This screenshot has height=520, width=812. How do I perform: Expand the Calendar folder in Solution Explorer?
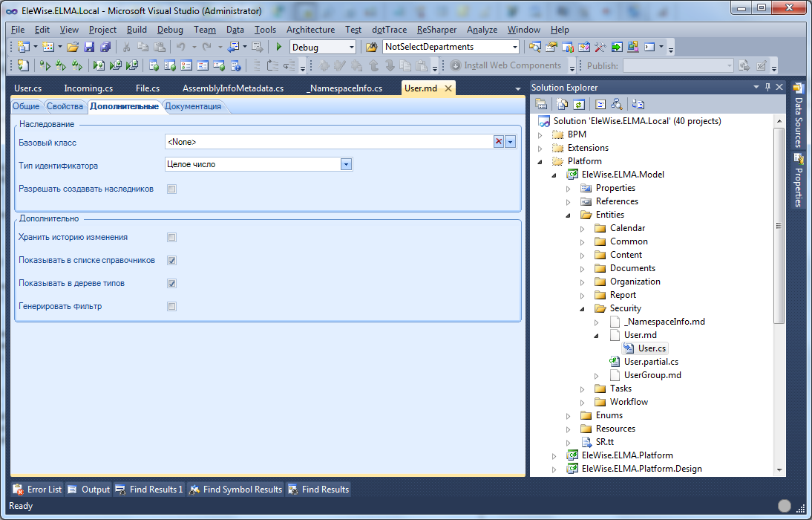tap(583, 228)
